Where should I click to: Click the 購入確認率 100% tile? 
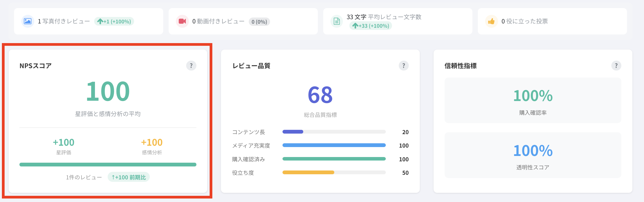[533, 100]
